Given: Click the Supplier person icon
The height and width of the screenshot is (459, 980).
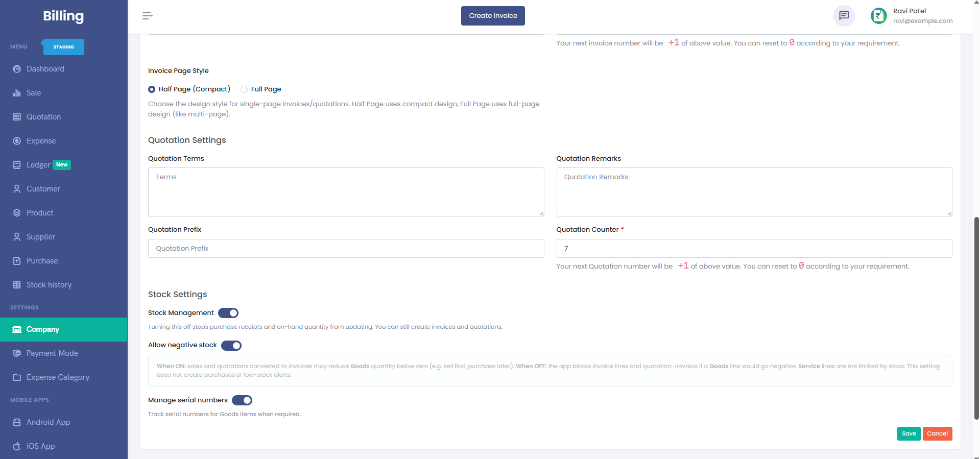Looking at the screenshot, I should 17,237.
